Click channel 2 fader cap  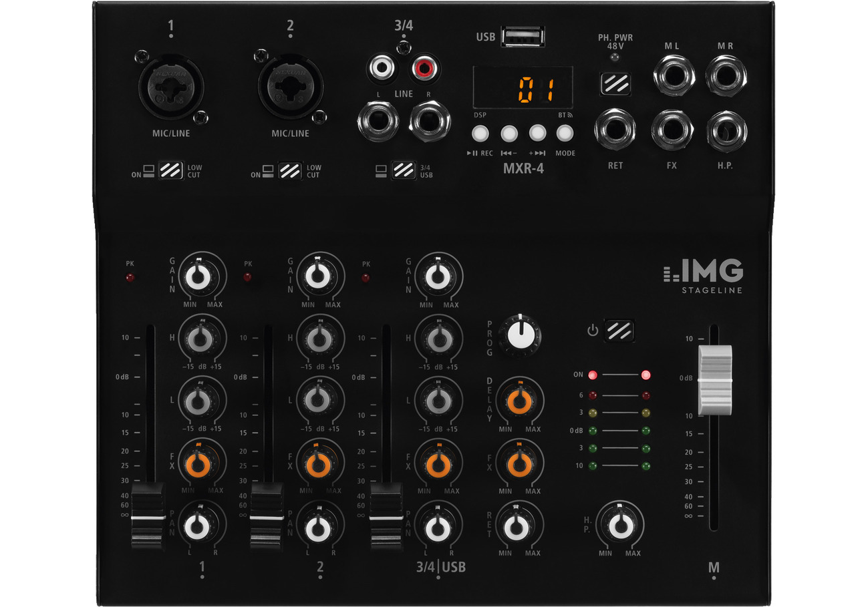pyautogui.click(x=267, y=516)
